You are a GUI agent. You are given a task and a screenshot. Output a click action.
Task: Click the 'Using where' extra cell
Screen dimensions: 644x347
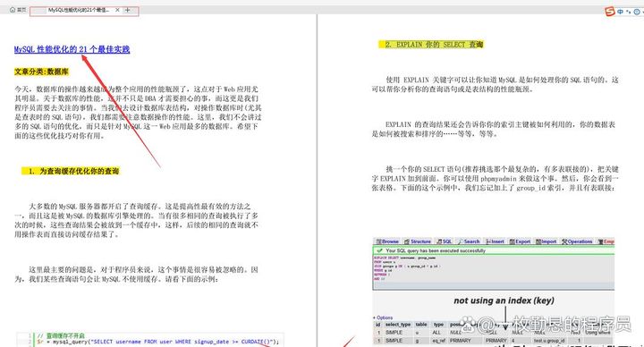(x=597, y=332)
